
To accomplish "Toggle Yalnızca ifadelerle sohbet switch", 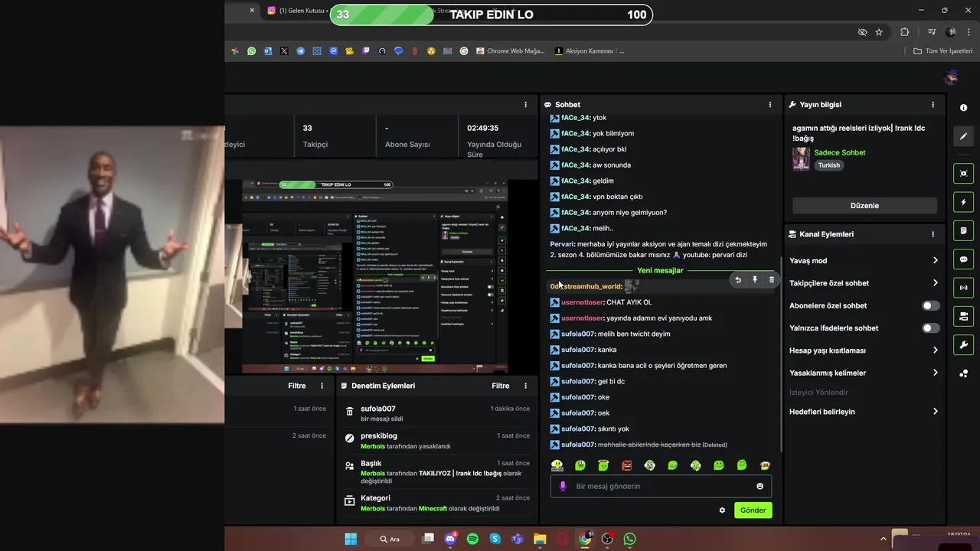I will (930, 328).
